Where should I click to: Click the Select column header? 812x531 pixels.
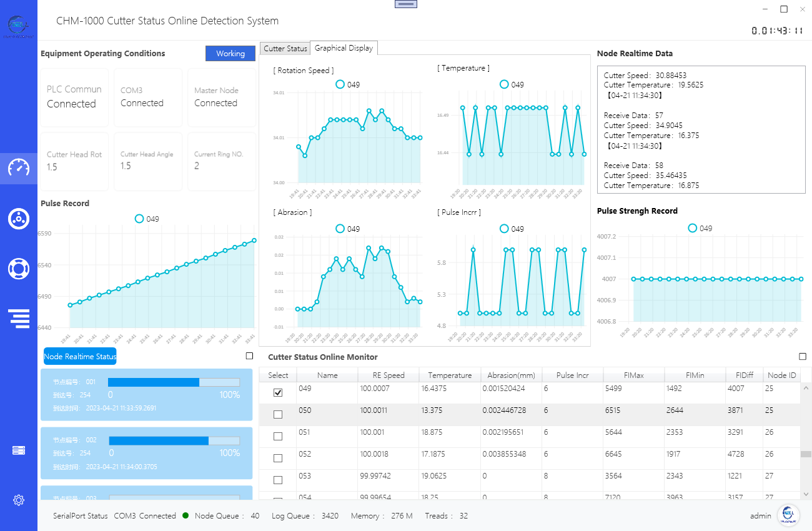click(278, 375)
